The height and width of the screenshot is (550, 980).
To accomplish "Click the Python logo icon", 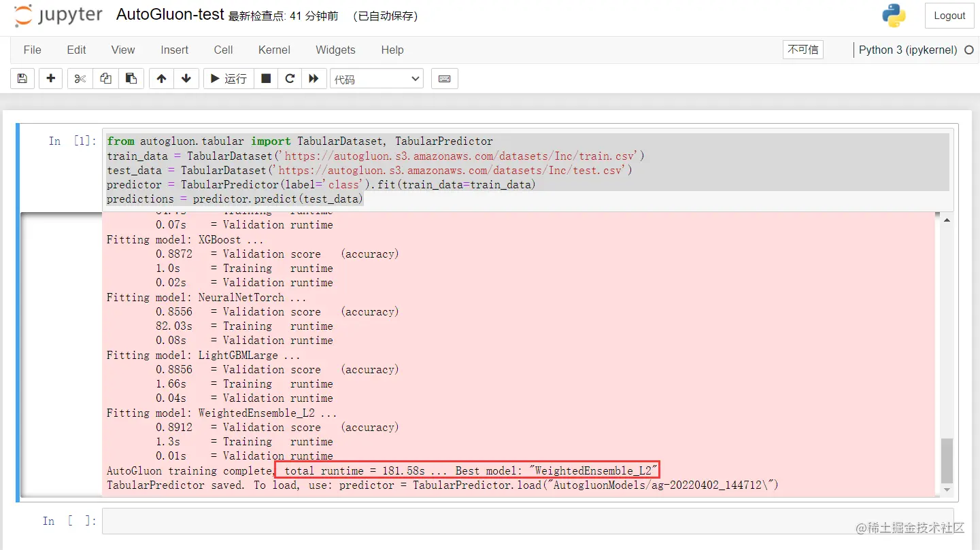I will point(894,16).
